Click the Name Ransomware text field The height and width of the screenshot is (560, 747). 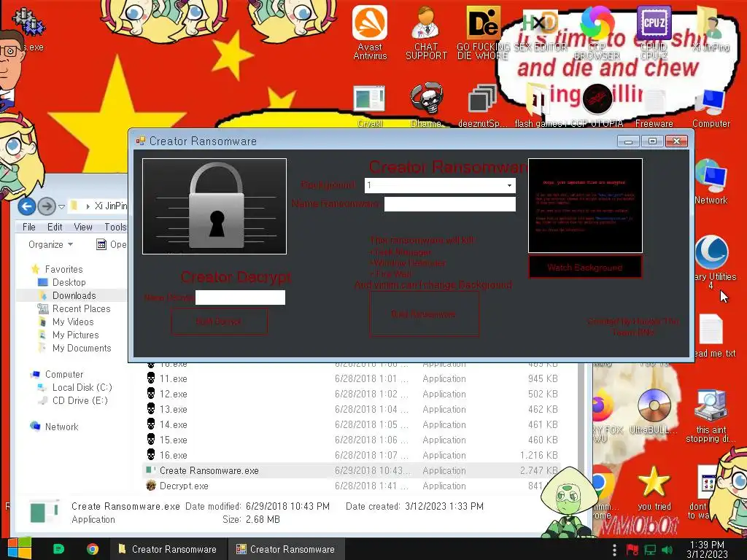click(x=449, y=204)
